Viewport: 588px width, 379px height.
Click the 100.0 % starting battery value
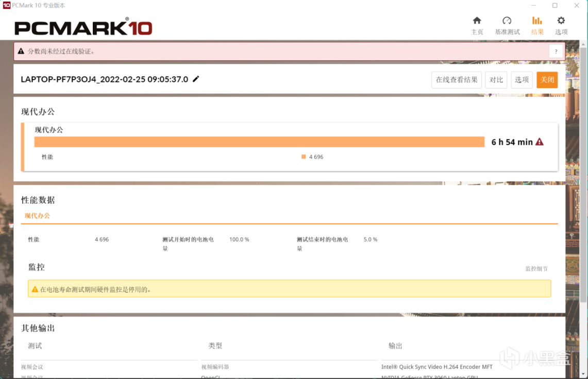(x=239, y=239)
